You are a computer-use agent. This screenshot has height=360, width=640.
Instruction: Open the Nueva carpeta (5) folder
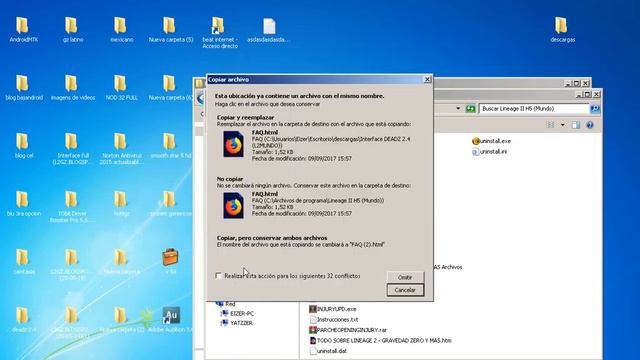[170, 30]
